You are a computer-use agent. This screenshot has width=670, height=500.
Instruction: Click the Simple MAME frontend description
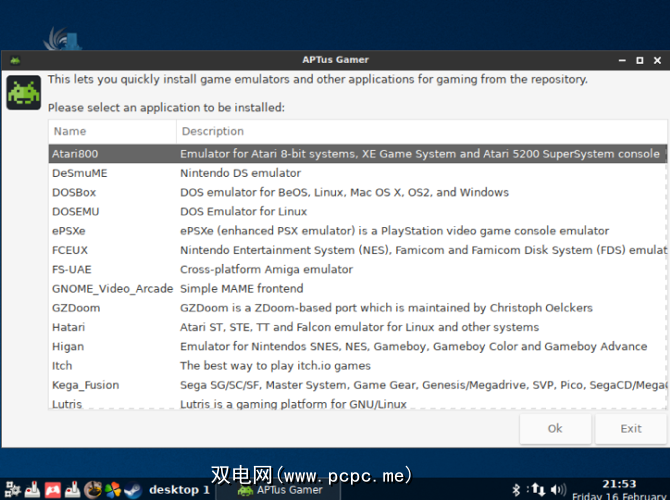(242, 288)
